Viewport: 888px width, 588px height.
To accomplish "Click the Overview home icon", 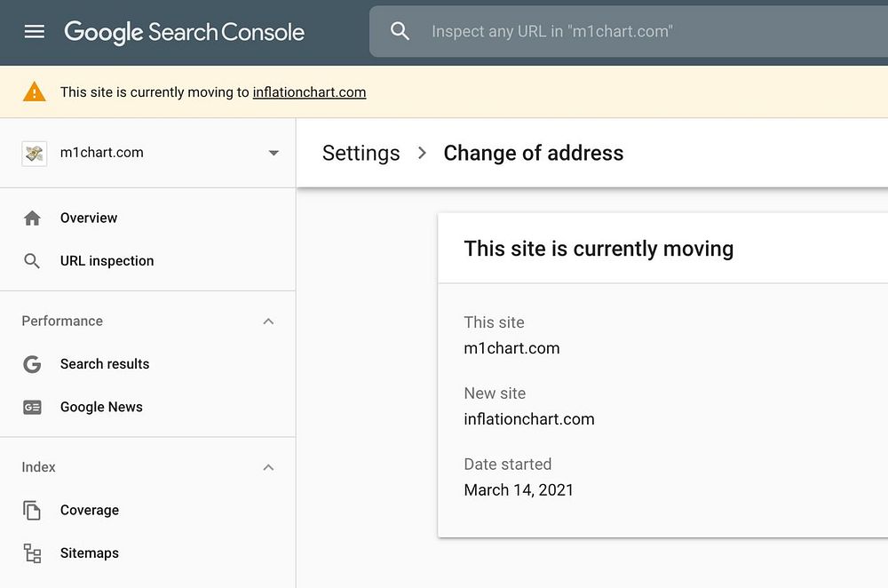I will (x=33, y=219).
